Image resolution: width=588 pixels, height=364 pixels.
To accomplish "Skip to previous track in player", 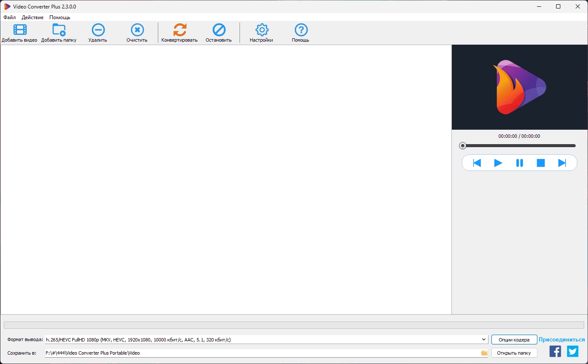I will click(477, 163).
